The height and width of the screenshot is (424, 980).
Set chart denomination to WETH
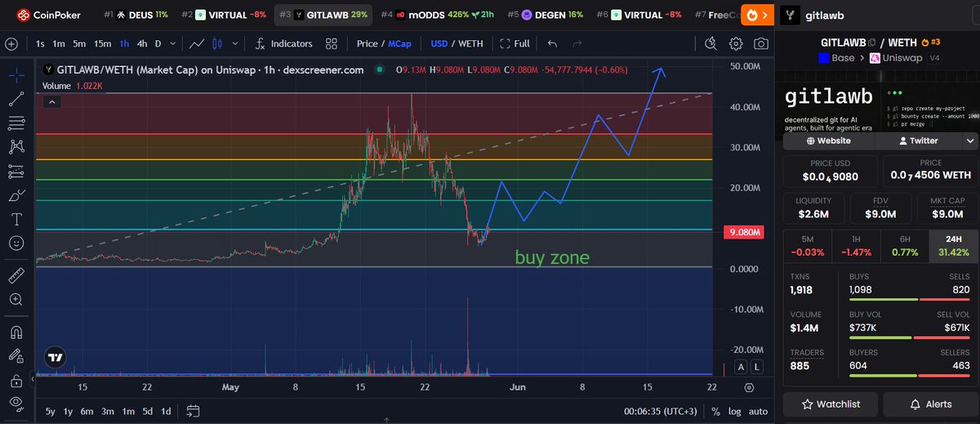click(x=470, y=43)
